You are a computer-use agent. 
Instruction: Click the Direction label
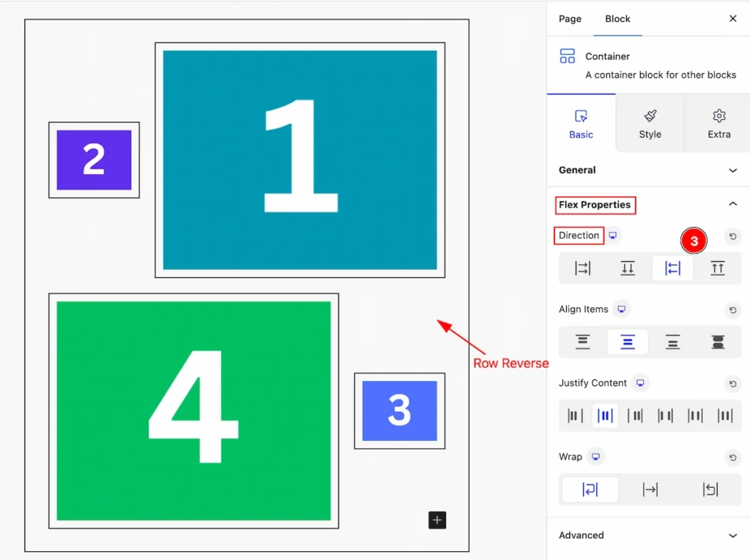click(x=579, y=235)
